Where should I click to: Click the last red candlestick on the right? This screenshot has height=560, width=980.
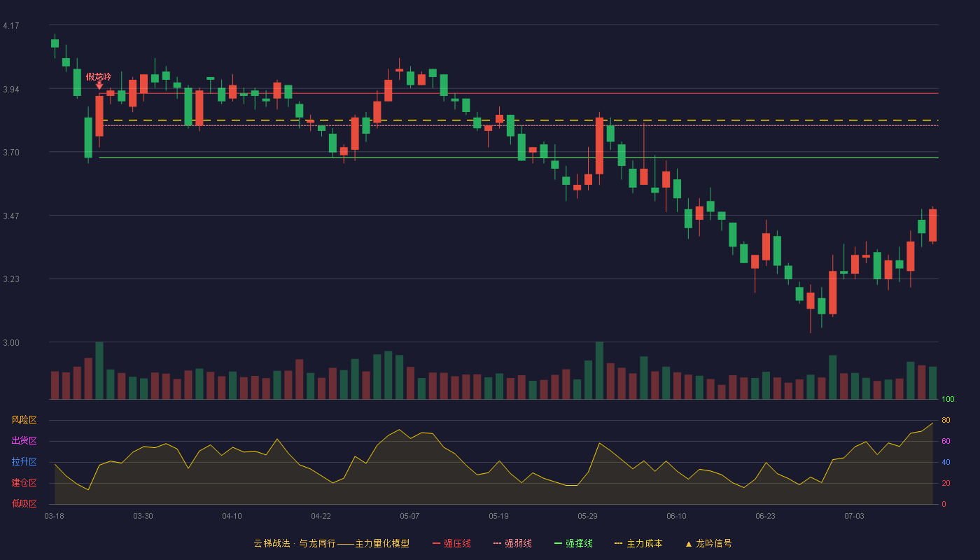[x=932, y=225]
